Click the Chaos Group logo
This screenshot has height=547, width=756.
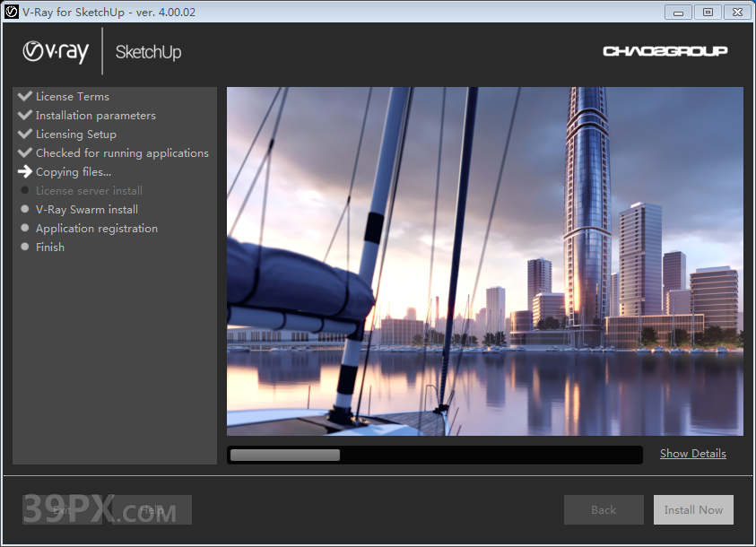pos(665,51)
